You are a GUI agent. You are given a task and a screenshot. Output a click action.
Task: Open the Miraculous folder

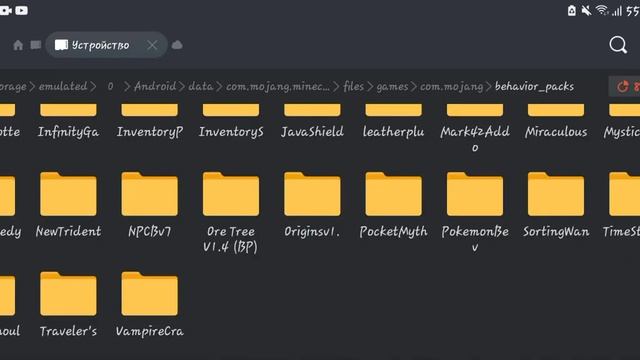point(556,121)
